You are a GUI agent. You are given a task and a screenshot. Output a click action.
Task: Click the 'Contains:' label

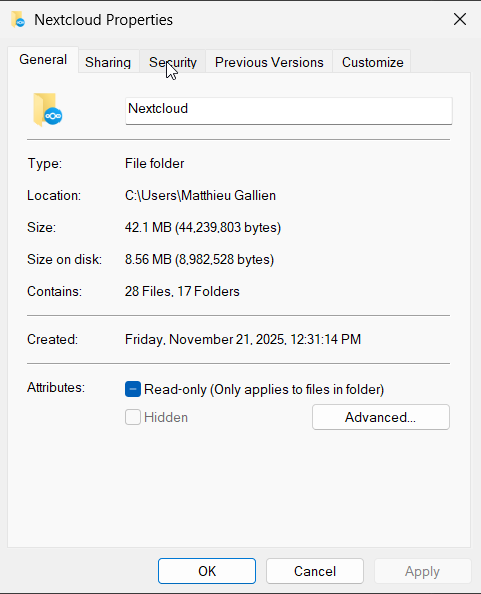(55, 291)
